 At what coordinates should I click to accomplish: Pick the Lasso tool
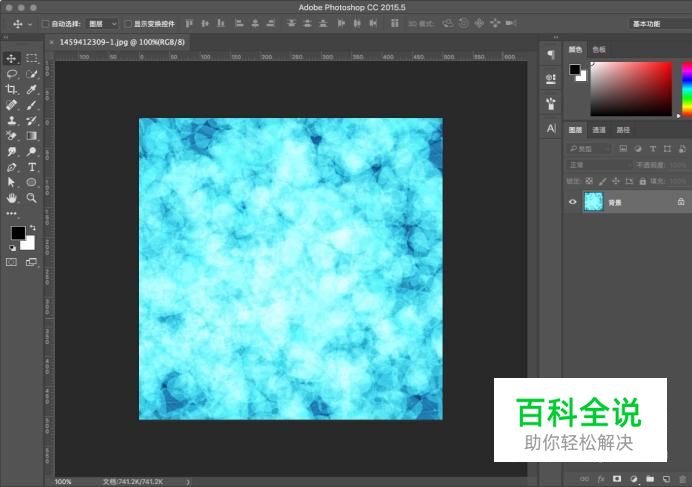tap(12, 74)
